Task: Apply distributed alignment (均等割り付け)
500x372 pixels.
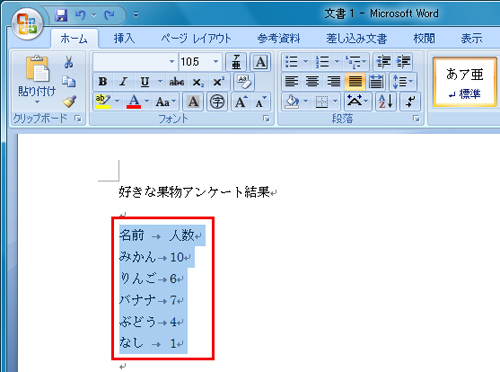Action: 376,82
